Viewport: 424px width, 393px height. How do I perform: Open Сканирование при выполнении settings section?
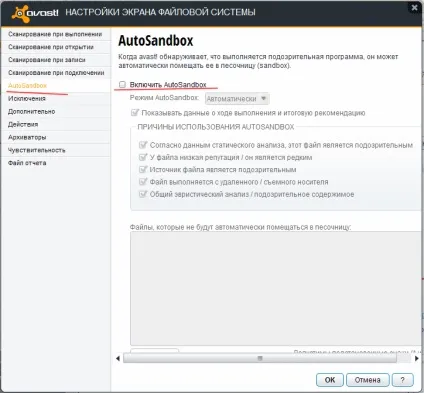click(x=55, y=34)
